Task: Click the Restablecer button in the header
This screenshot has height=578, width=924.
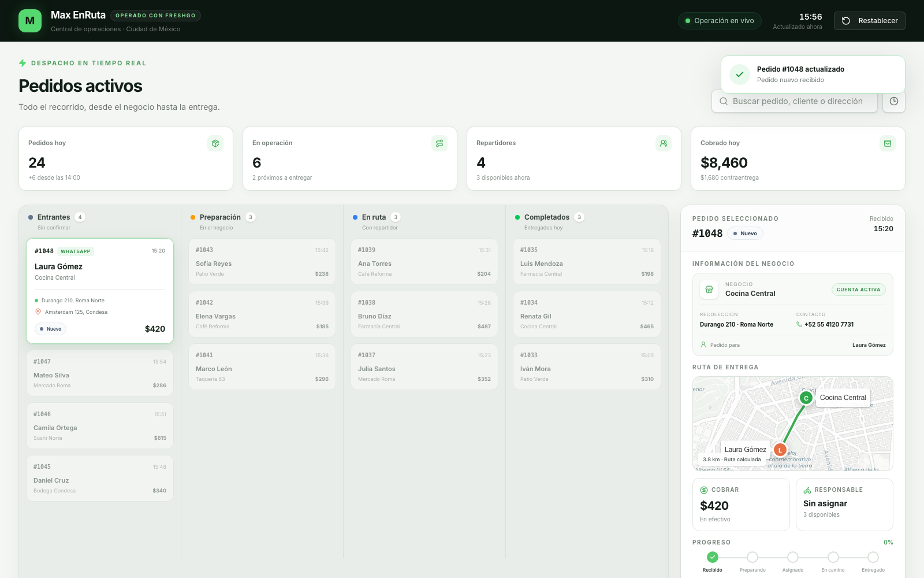Action: (870, 21)
